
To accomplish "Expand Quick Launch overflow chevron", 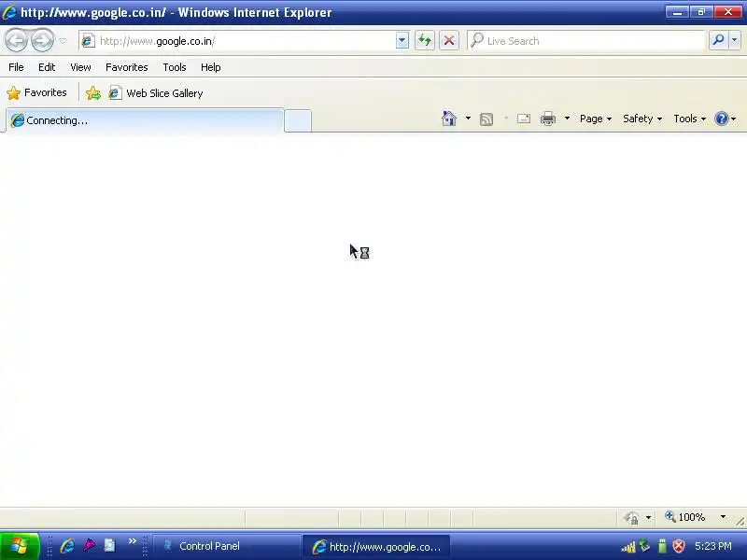I will point(132,541).
